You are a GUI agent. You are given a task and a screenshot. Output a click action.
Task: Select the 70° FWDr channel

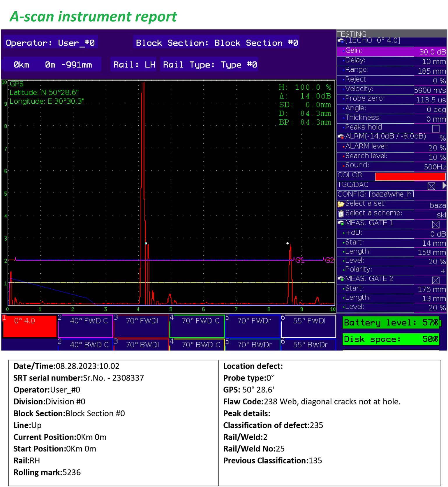point(253,326)
